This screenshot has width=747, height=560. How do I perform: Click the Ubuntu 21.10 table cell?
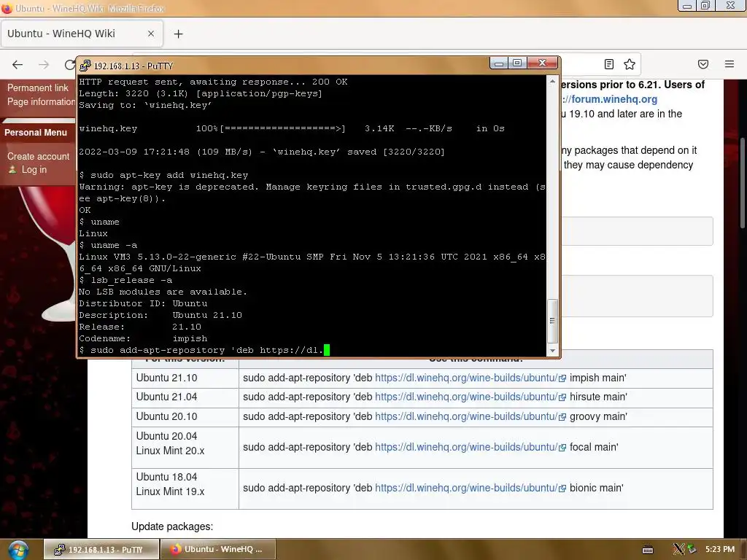click(185, 378)
